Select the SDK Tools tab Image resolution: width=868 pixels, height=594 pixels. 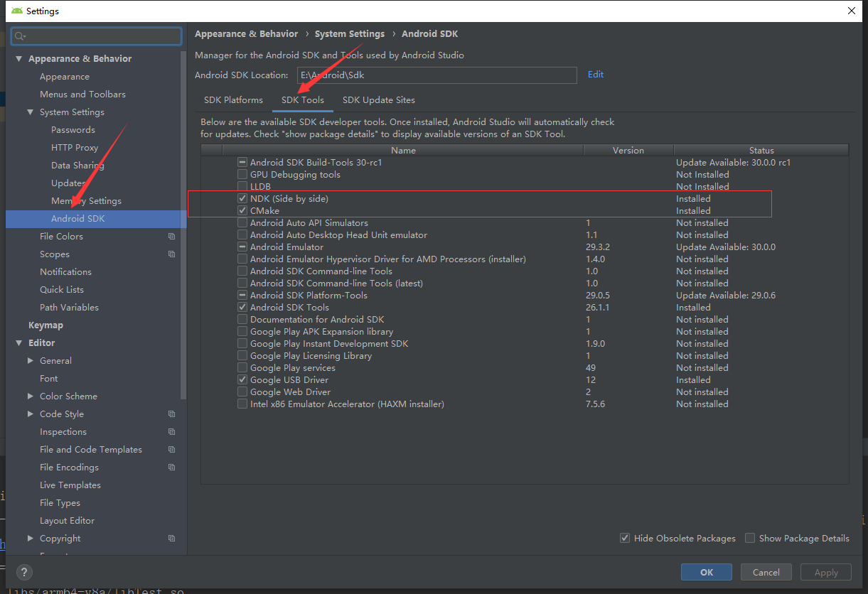[303, 100]
